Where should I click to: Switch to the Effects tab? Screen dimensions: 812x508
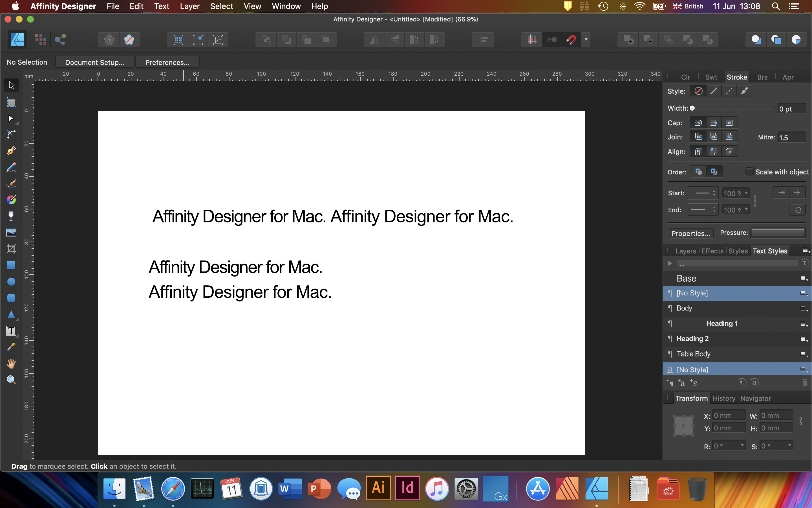[712, 251]
